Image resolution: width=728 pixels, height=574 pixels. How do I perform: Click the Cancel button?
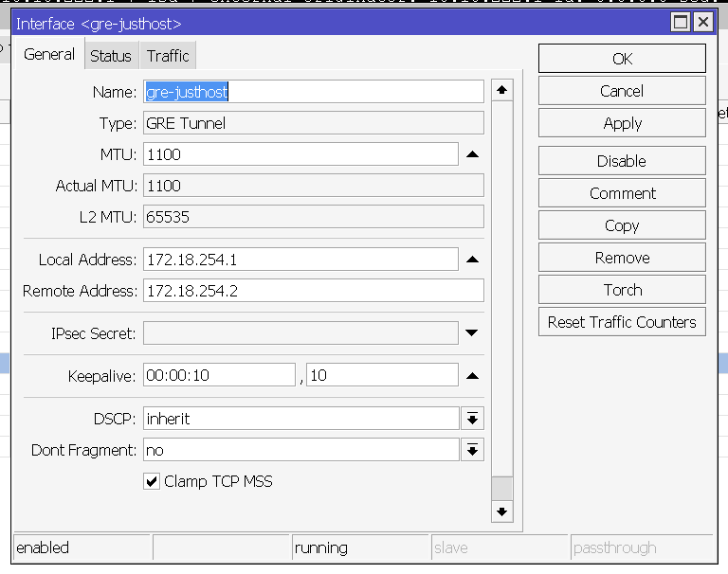point(622,91)
